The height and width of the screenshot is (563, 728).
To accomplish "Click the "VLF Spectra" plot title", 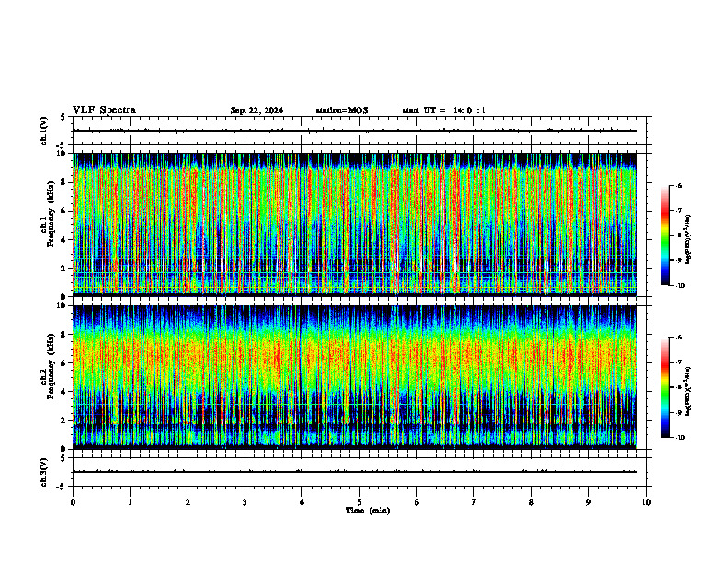I will [104, 110].
